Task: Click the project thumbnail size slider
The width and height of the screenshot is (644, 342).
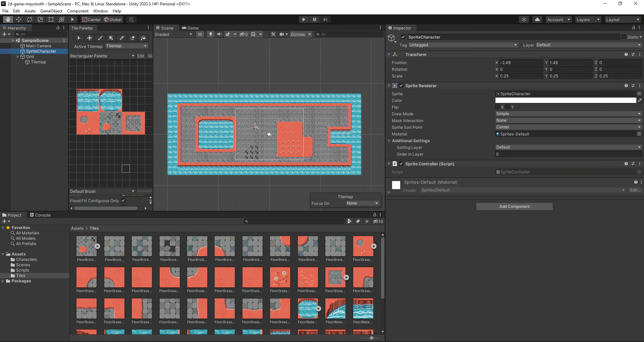Action: pyautogui.click(x=371, y=338)
